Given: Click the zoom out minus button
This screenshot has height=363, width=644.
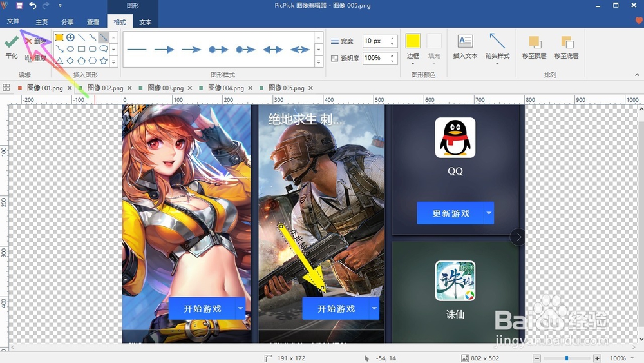Looking at the screenshot, I should point(537,358).
